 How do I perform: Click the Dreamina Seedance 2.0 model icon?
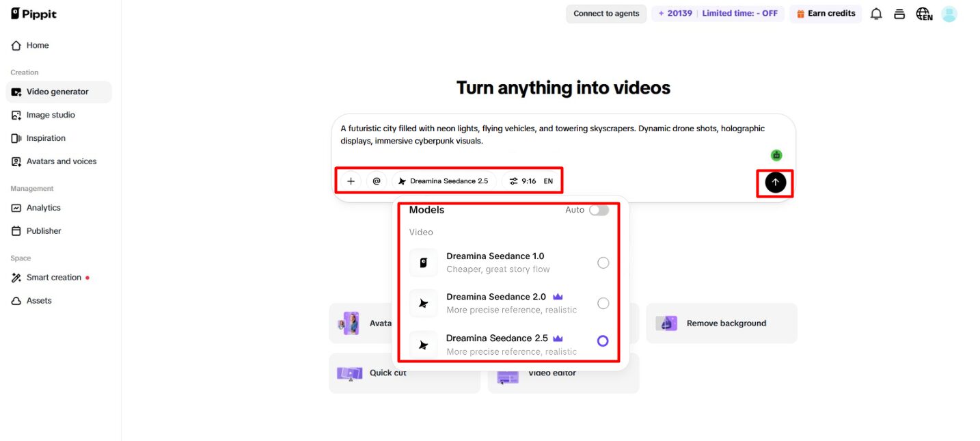(424, 304)
